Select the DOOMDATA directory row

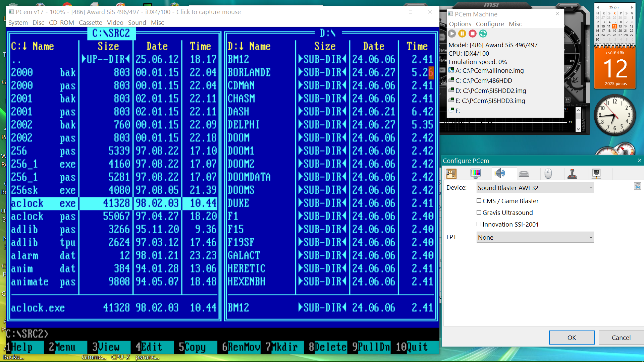click(330, 177)
